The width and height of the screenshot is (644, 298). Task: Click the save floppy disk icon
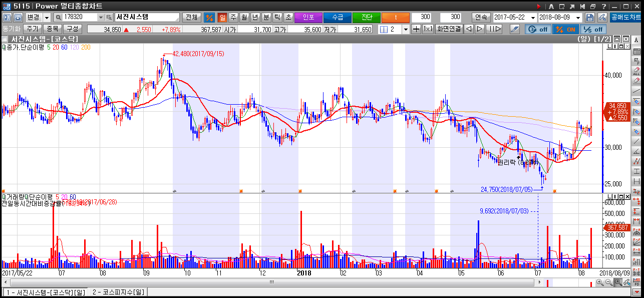point(590,17)
